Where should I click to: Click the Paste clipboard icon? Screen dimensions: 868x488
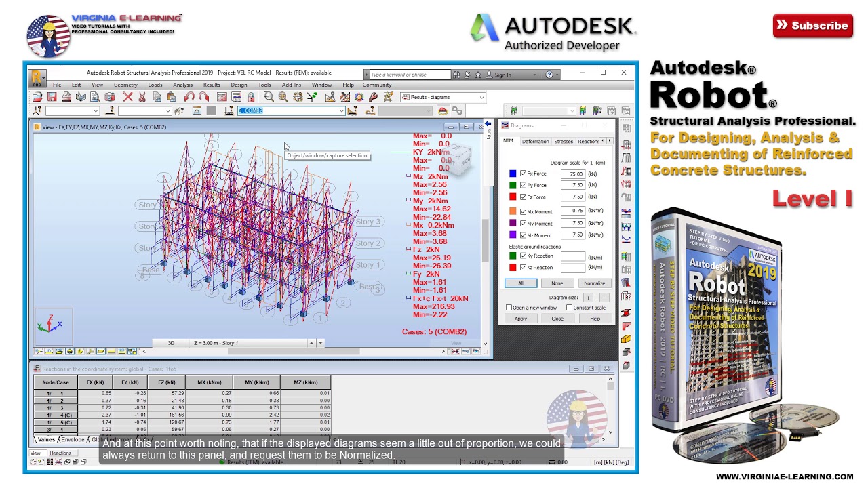[x=172, y=97]
